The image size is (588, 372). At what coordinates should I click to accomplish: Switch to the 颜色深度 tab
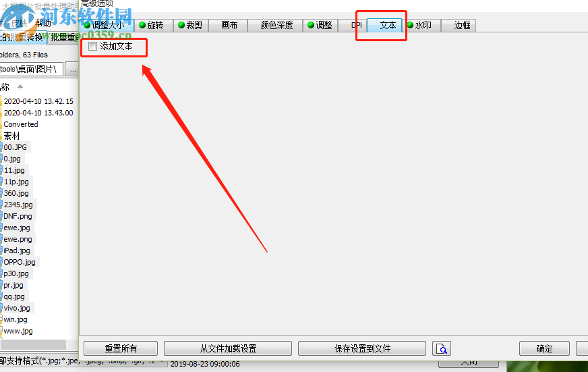(x=276, y=25)
